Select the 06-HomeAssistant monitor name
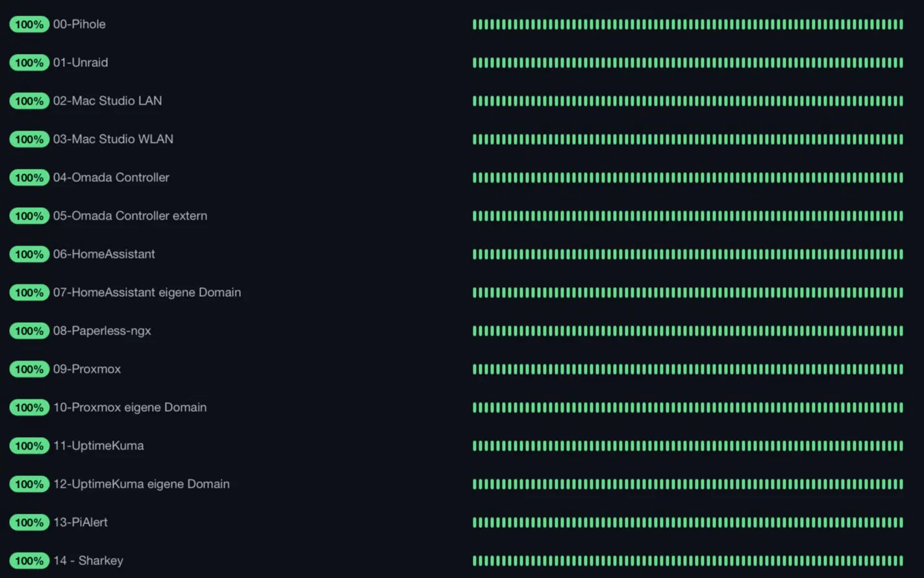Viewport: 924px width, 578px height. coord(104,255)
